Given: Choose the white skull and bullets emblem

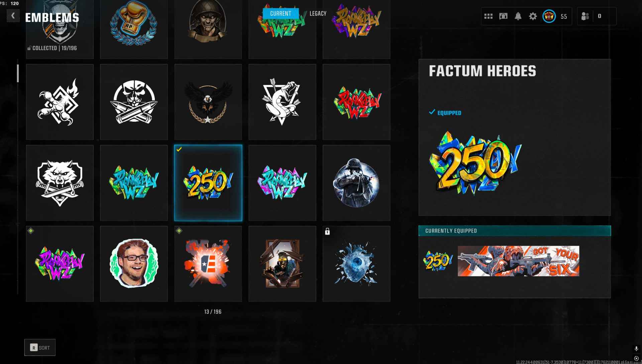Looking at the screenshot, I should pos(134,102).
